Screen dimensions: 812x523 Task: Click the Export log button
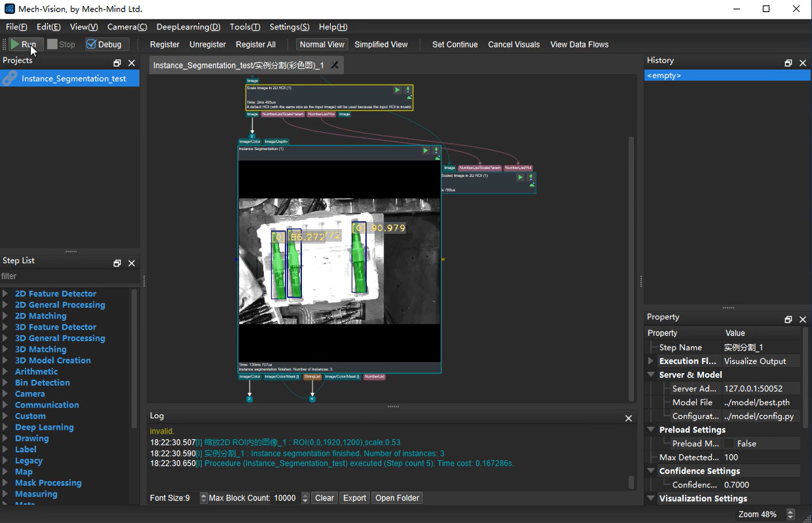coord(355,498)
